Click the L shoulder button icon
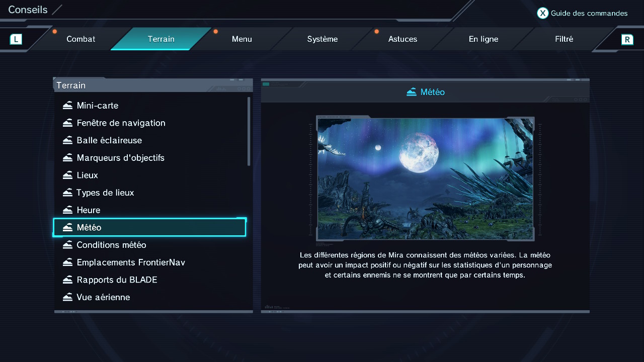This screenshot has width=644, height=362. tap(16, 39)
